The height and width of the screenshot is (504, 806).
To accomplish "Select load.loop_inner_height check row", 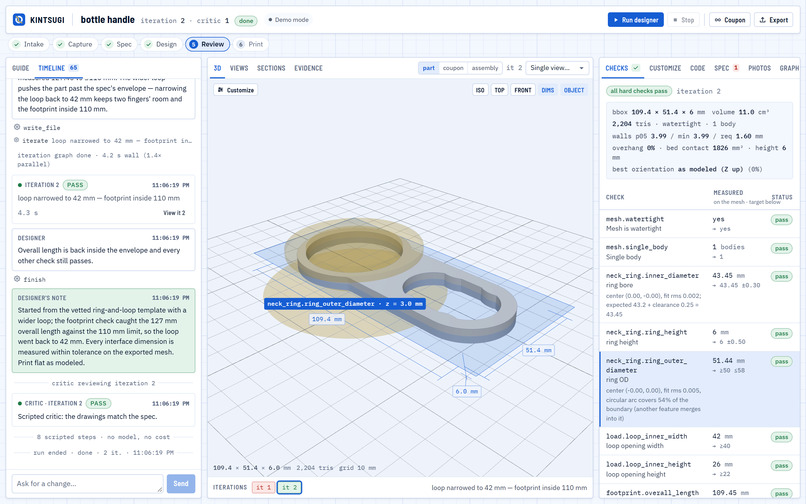I will coord(699,469).
